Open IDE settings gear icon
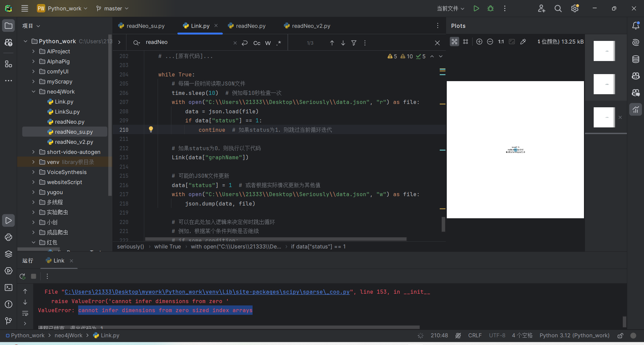The height and width of the screenshot is (345, 644). [575, 8]
